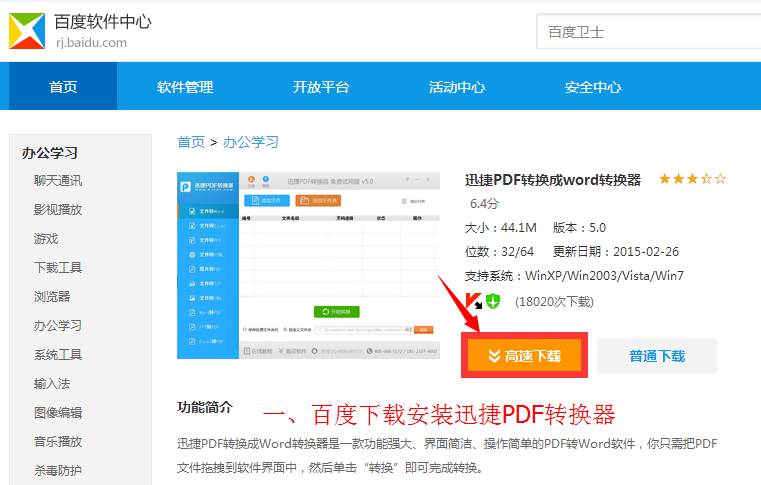Open the 首页 navigation tab
The width and height of the screenshot is (761, 485).
(x=63, y=87)
